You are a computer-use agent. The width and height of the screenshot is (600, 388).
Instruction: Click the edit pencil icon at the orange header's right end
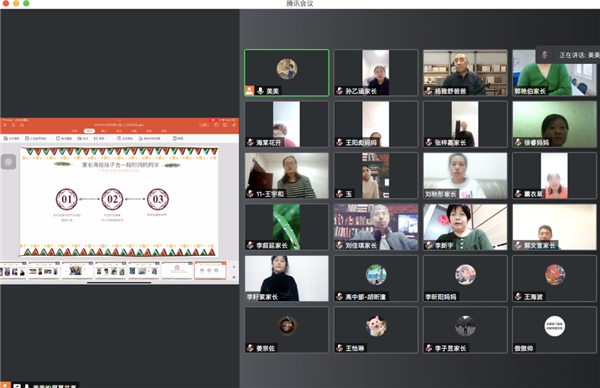(x=233, y=125)
